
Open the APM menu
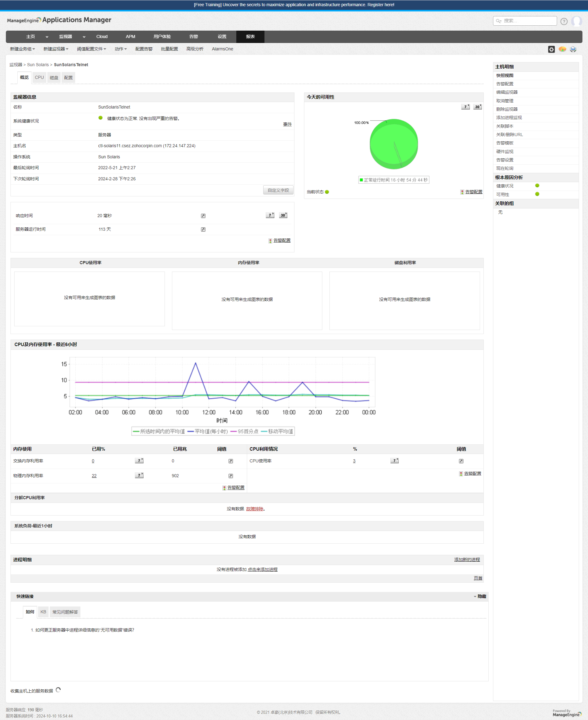131,36
